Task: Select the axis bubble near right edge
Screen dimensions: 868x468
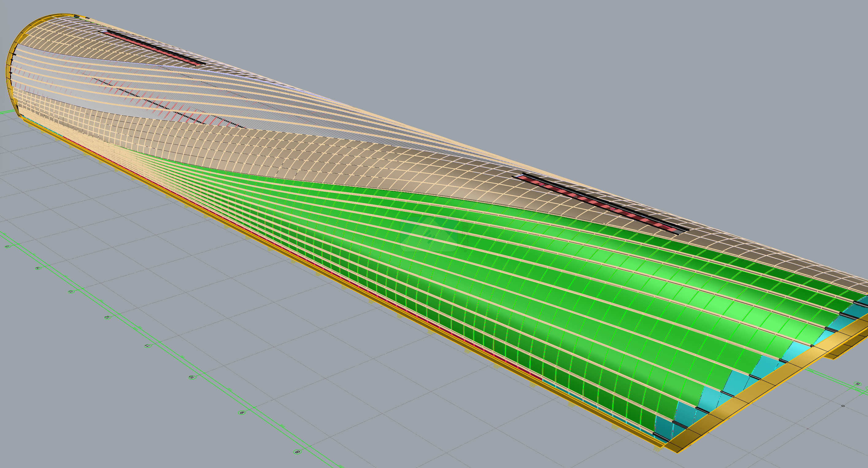Action: (858, 383)
